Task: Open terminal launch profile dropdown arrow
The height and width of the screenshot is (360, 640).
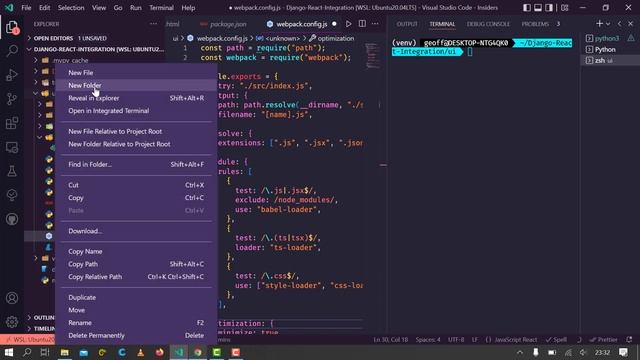Action: (x=608, y=24)
